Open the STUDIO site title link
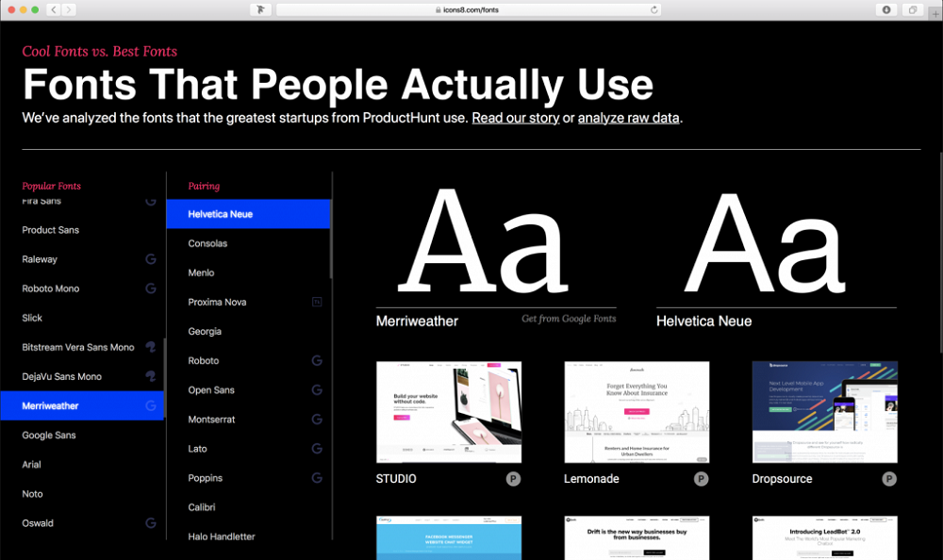Viewport: 943px width, 560px height. pos(396,479)
